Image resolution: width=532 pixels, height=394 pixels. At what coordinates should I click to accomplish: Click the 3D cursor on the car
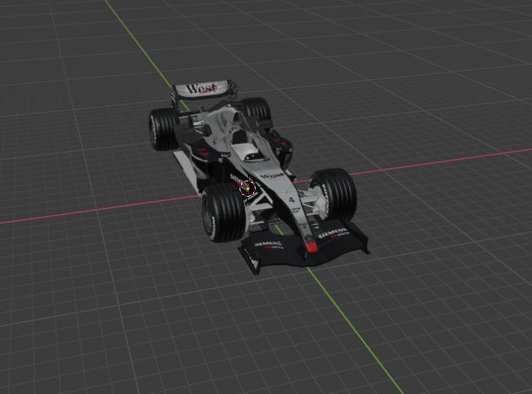247,188
